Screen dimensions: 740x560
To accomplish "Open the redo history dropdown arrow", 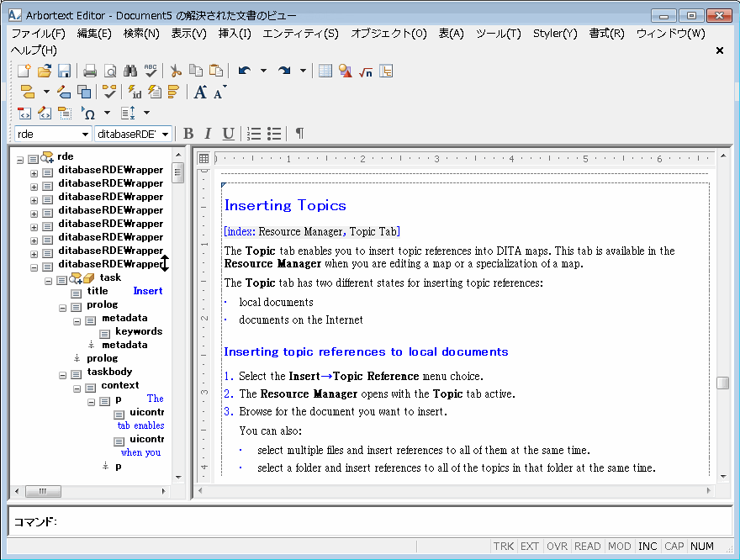I will 303,71.
